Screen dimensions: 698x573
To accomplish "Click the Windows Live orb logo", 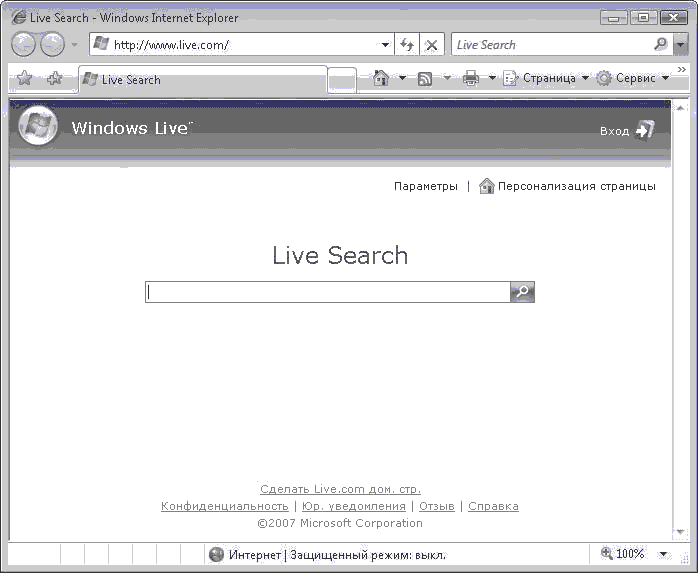I will (38, 126).
